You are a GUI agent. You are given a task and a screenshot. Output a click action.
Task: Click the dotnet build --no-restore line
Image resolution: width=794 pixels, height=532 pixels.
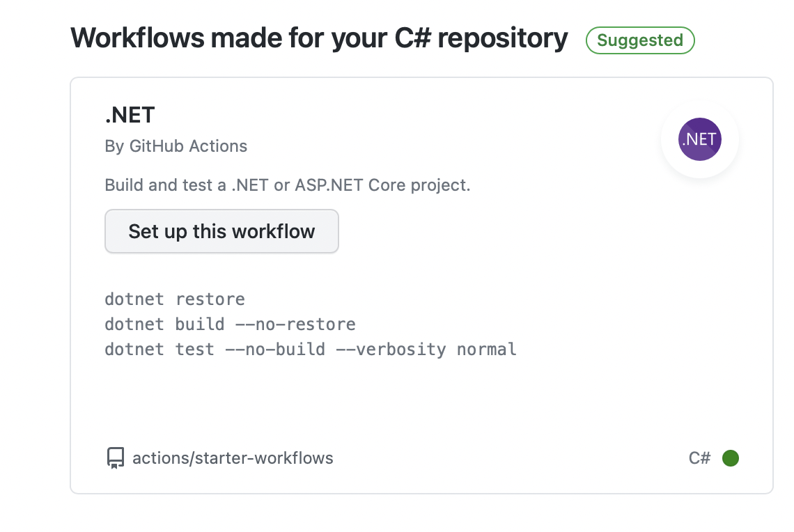(x=230, y=324)
